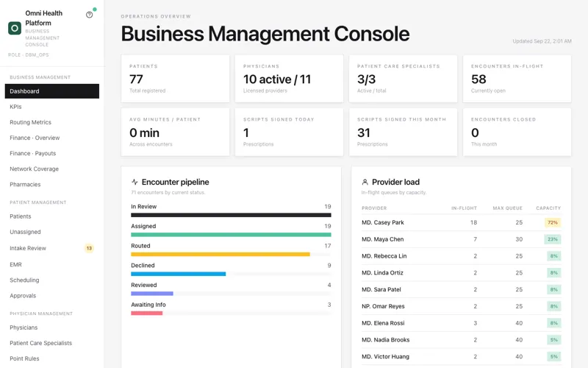This screenshot has height=368, width=588.
Task: Click the green Assigned progress bar
Action: pos(231,235)
